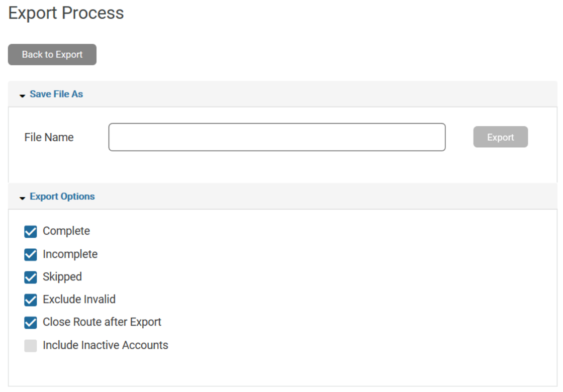Focus the File Name text field
This screenshot has width=563, height=392.
(x=276, y=137)
